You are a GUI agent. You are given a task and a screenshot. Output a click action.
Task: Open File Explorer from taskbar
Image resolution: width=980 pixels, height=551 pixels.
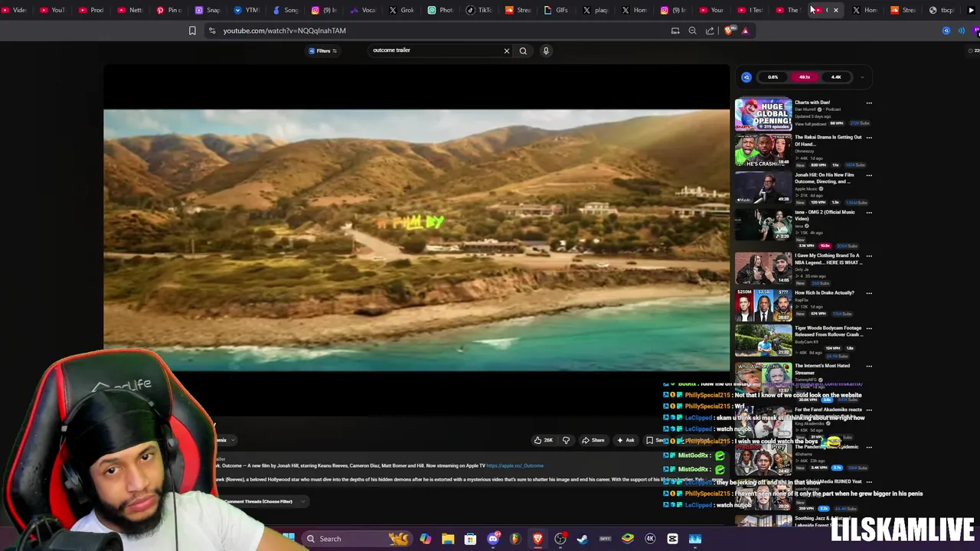(448, 539)
